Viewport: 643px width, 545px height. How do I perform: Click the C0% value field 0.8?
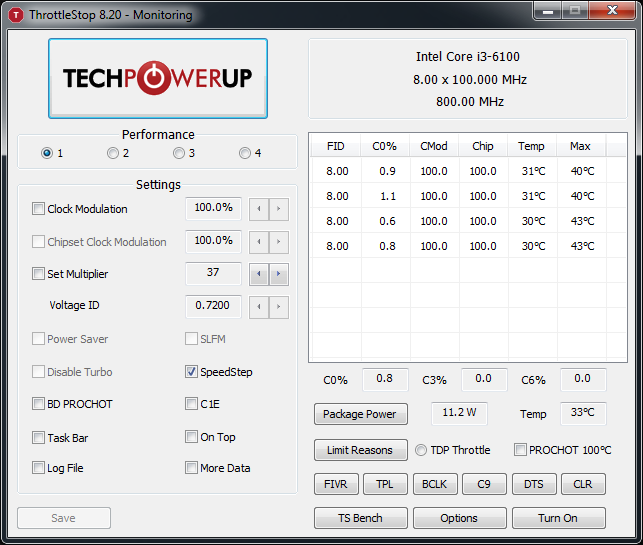pos(385,379)
